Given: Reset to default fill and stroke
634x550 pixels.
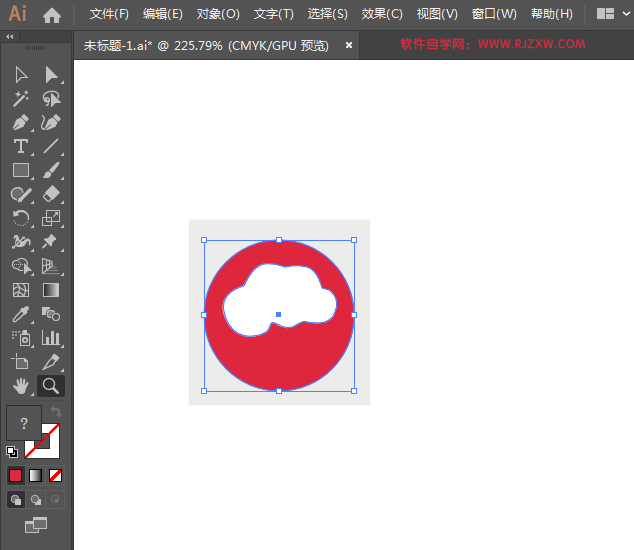Looking at the screenshot, I should [x=12, y=451].
